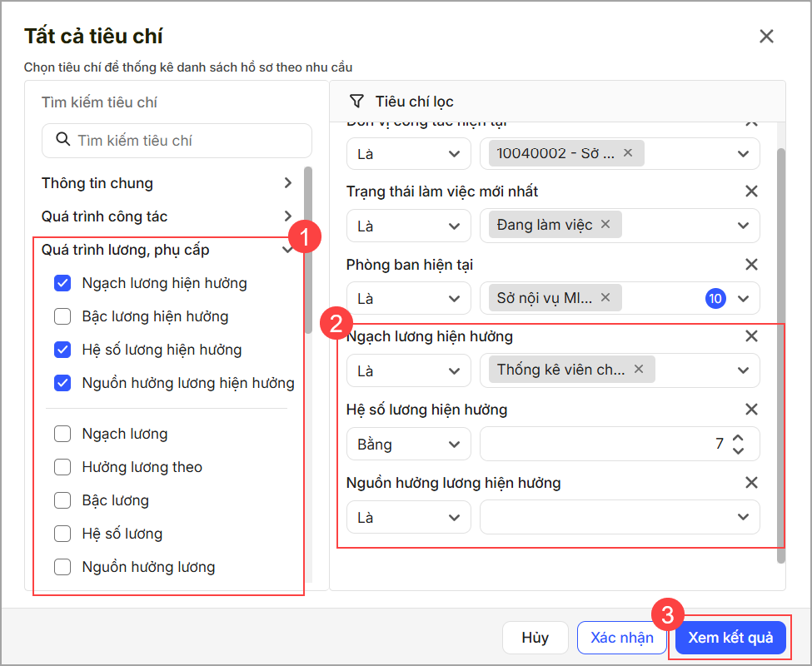Expand the 'Quá trình công tác' category

[287, 216]
